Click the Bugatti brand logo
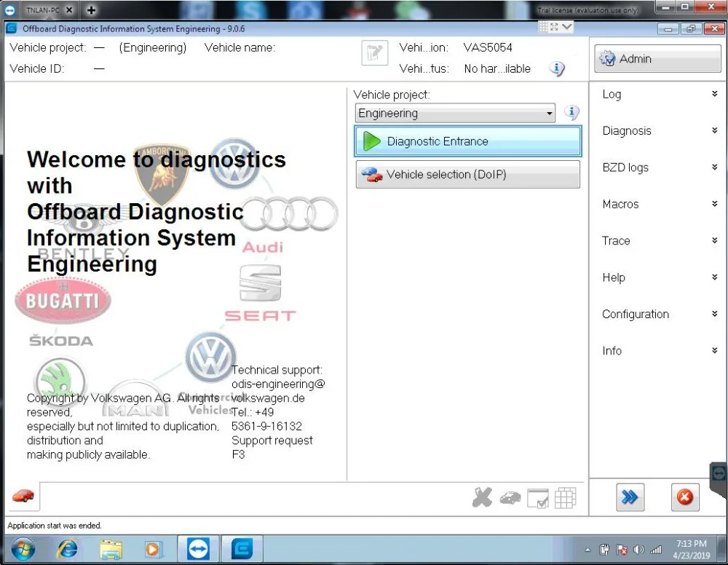 tap(63, 301)
